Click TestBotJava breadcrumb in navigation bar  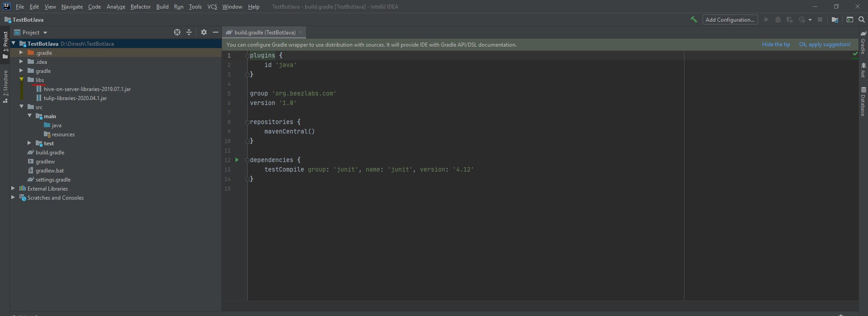point(28,19)
